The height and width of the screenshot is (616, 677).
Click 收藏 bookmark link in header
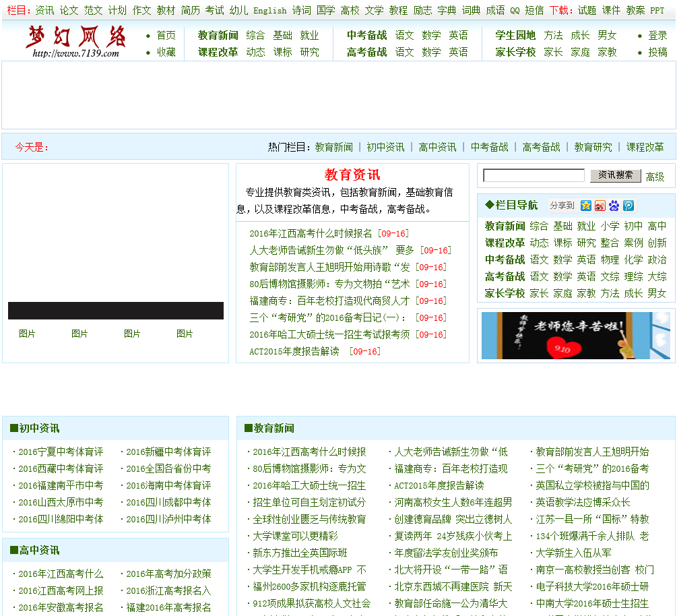(x=166, y=53)
